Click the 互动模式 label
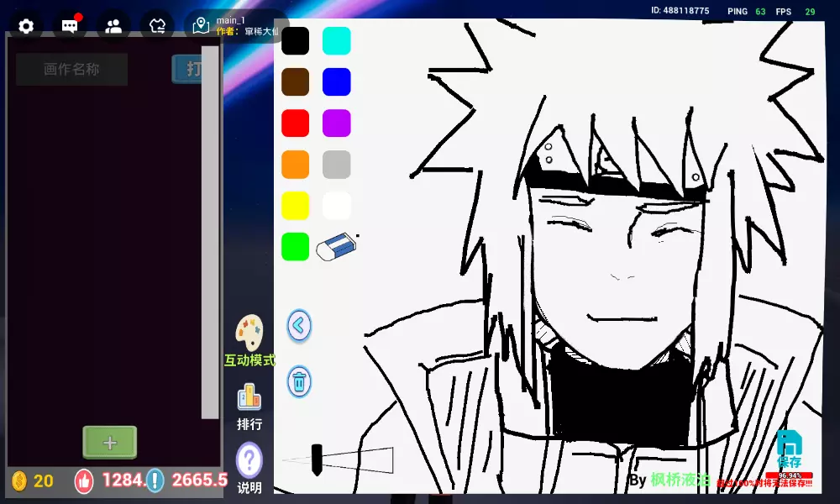Viewport: 840px width, 504px height. pyautogui.click(x=249, y=360)
